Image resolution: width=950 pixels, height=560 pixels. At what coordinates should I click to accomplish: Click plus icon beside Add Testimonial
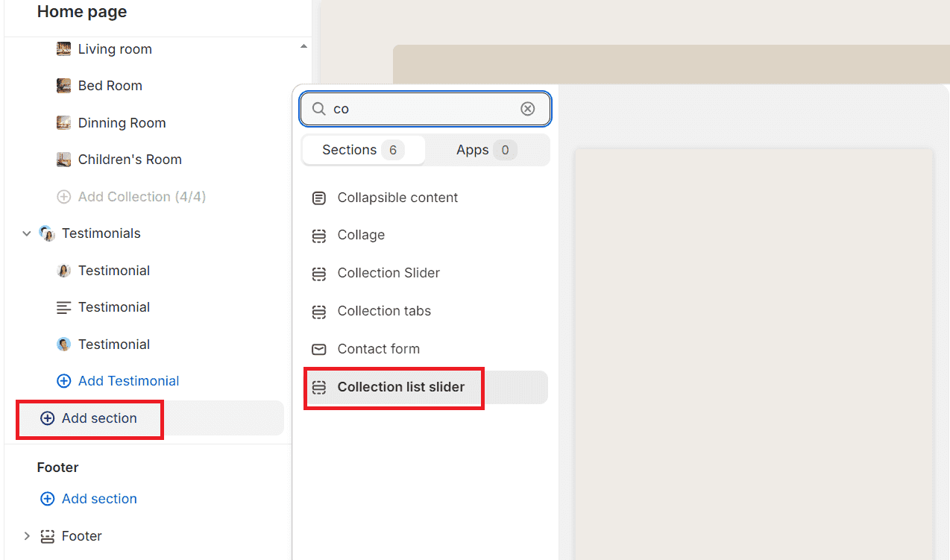point(64,381)
